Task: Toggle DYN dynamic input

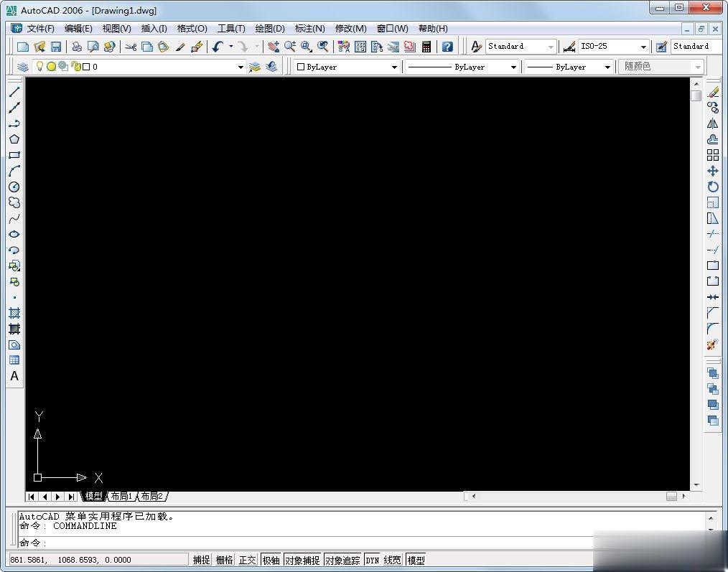Action: coord(373,560)
